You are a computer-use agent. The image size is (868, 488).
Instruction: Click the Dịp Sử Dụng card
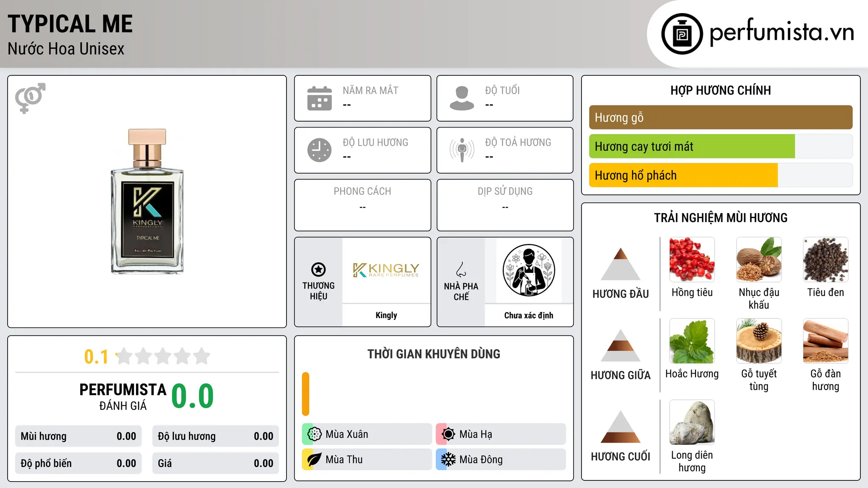click(505, 205)
